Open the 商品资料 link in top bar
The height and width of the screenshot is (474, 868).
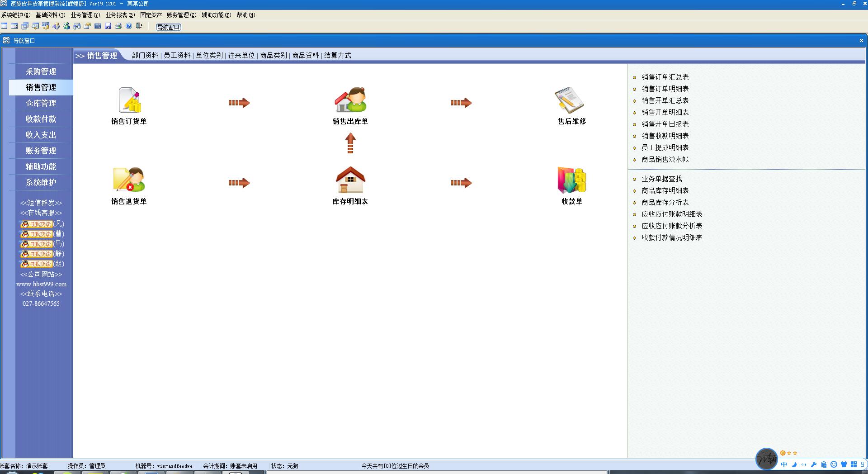point(305,56)
